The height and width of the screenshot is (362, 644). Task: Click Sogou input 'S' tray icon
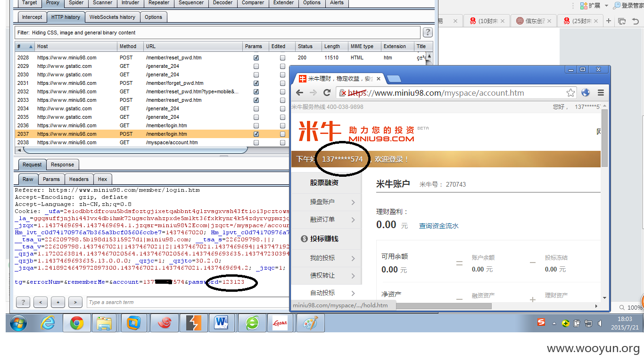coord(541,322)
